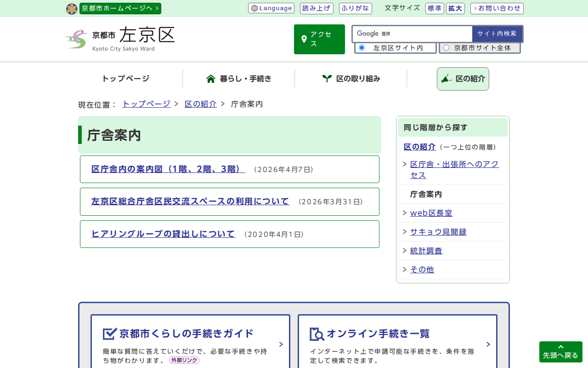This screenshot has width=588, height=368.
Task: Open the 区の紹介 navigation tab
Action: pyautogui.click(x=463, y=79)
